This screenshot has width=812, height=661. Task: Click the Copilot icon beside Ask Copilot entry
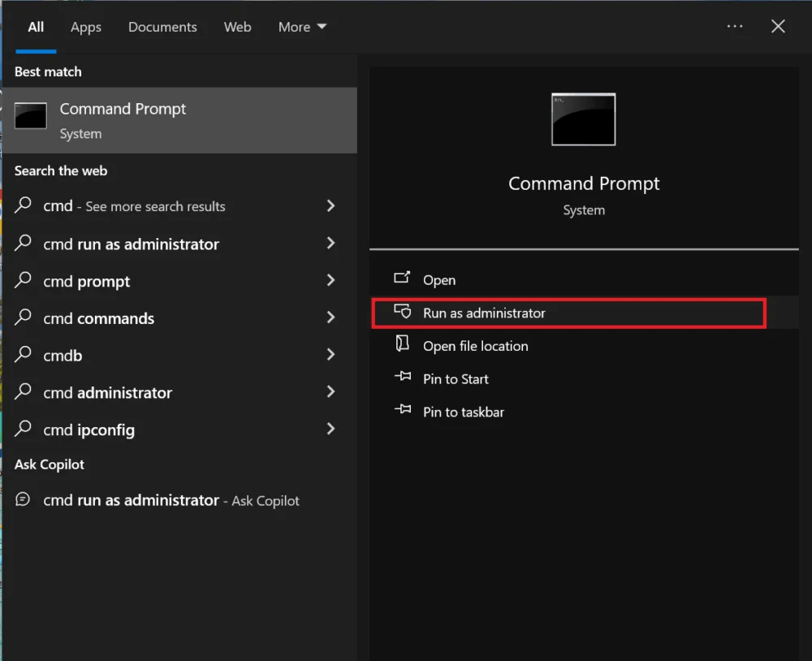23,500
